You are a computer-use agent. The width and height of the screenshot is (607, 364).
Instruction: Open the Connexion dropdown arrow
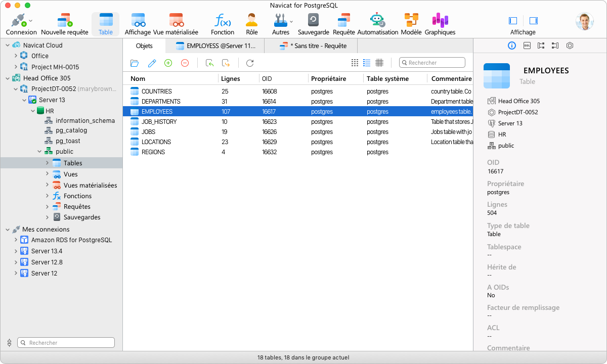(31, 21)
